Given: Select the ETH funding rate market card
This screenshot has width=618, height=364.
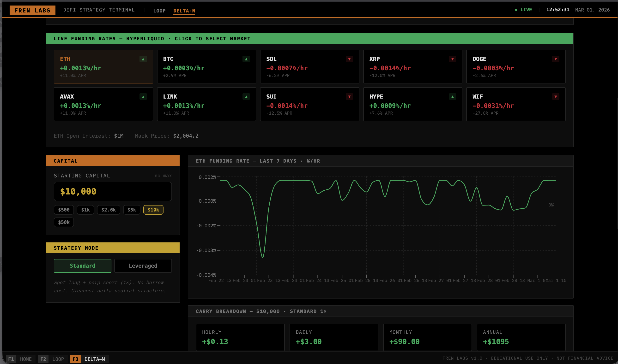Looking at the screenshot, I should [x=103, y=66].
